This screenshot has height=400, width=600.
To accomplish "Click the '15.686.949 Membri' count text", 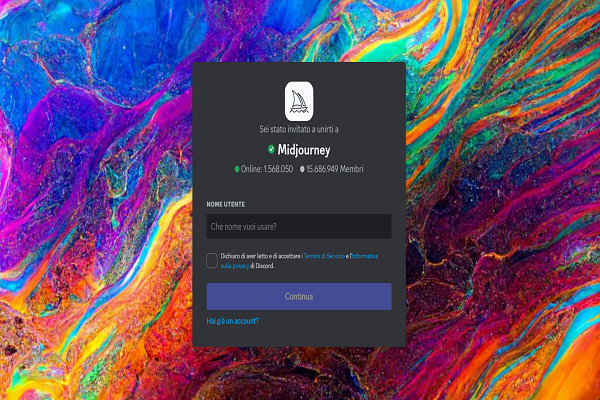I will 335,169.
